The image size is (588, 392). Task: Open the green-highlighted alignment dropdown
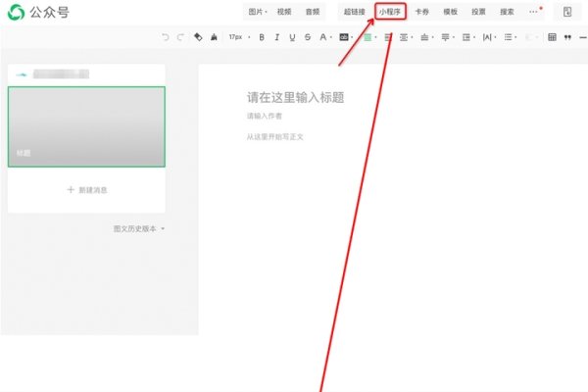click(x=369, y=37)
